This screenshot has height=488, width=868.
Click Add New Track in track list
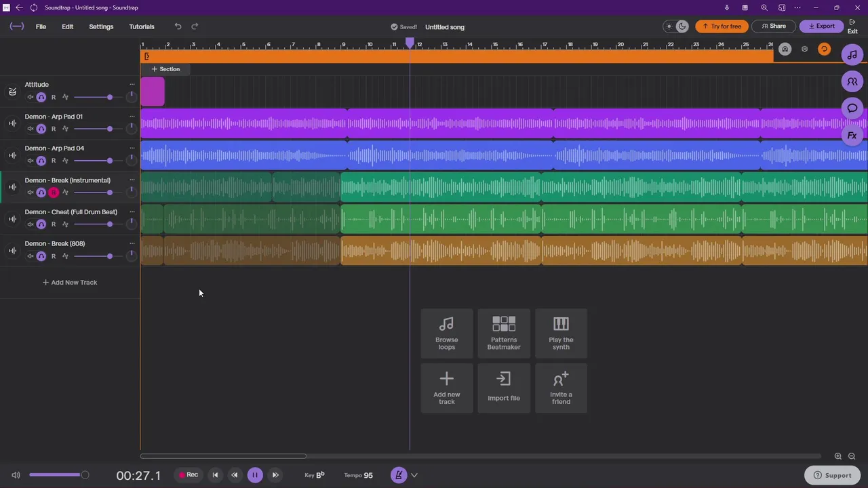point(70,283)
